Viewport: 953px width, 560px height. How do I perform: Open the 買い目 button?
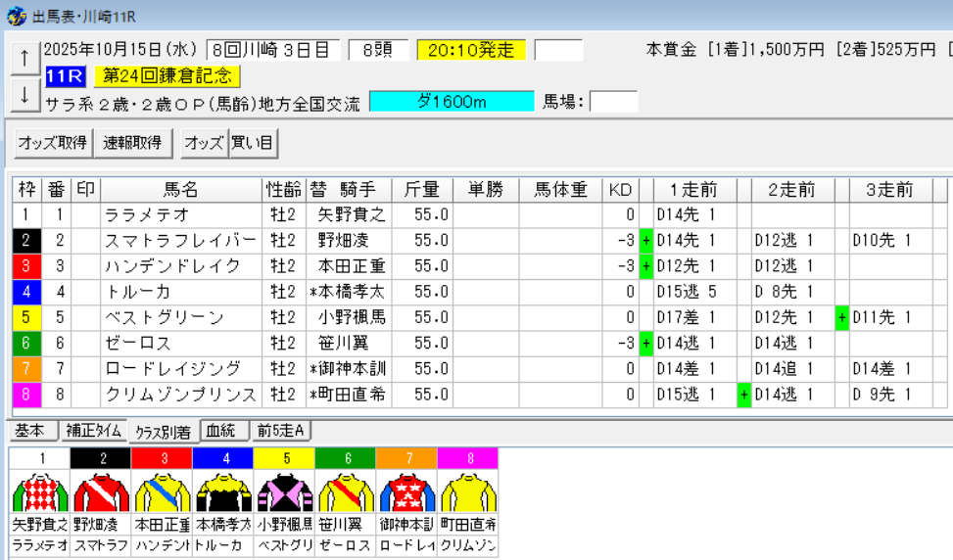[253, 143]
